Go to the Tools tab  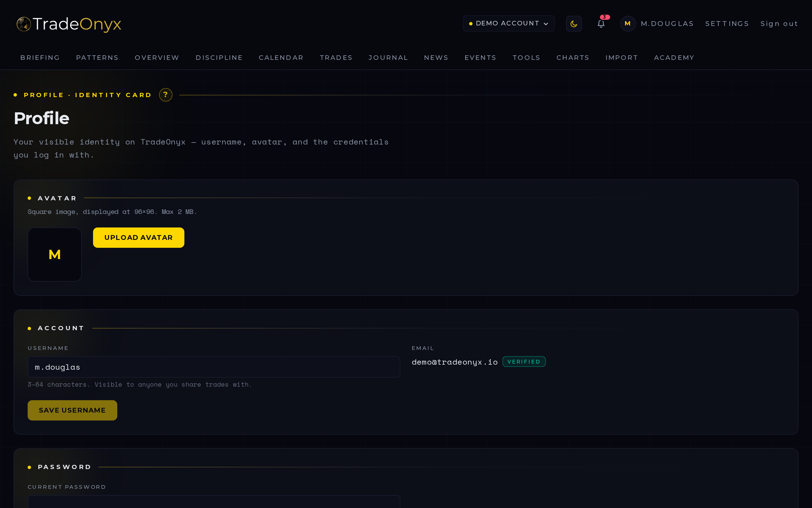[x=526, y=58]
